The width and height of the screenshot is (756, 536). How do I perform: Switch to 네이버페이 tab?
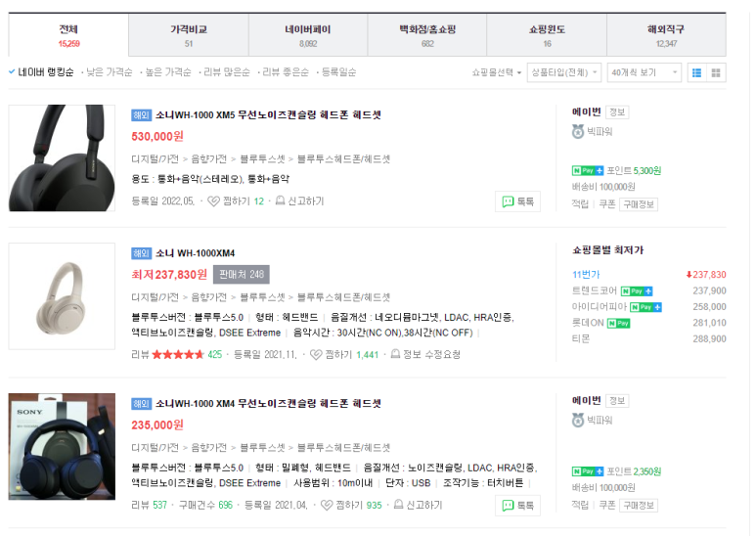(x=308, y=35)
